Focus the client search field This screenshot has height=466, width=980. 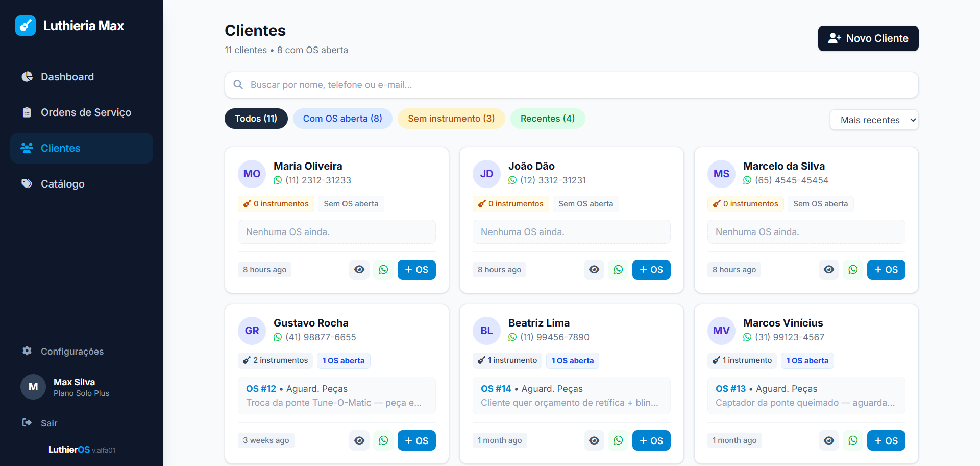(572, 85)
